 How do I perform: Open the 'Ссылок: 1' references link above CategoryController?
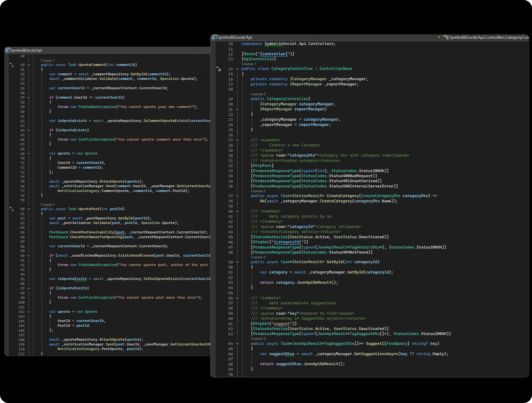coord(249,64)
